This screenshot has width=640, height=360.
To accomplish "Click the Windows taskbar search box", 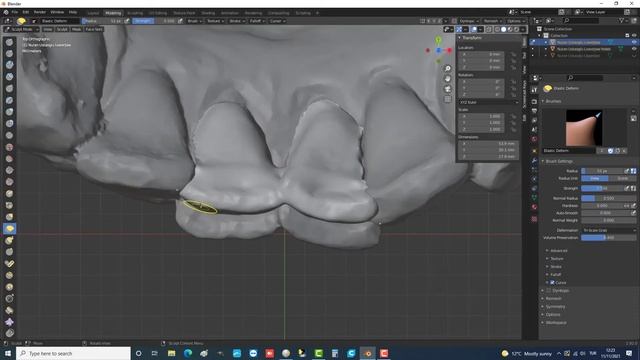I will tap(73, 353).
